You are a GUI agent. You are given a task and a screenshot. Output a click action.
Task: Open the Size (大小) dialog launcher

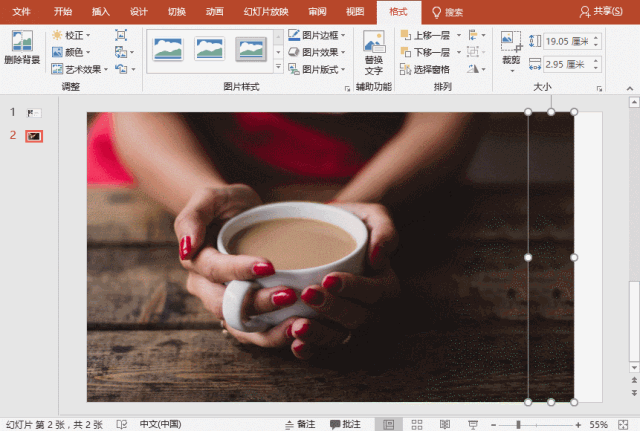[599, 88]
